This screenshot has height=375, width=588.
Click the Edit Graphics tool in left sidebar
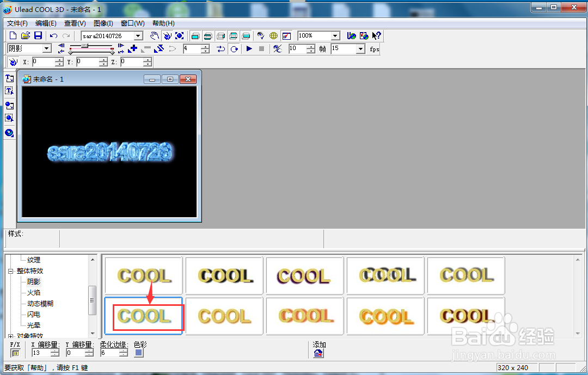point(9,118)
